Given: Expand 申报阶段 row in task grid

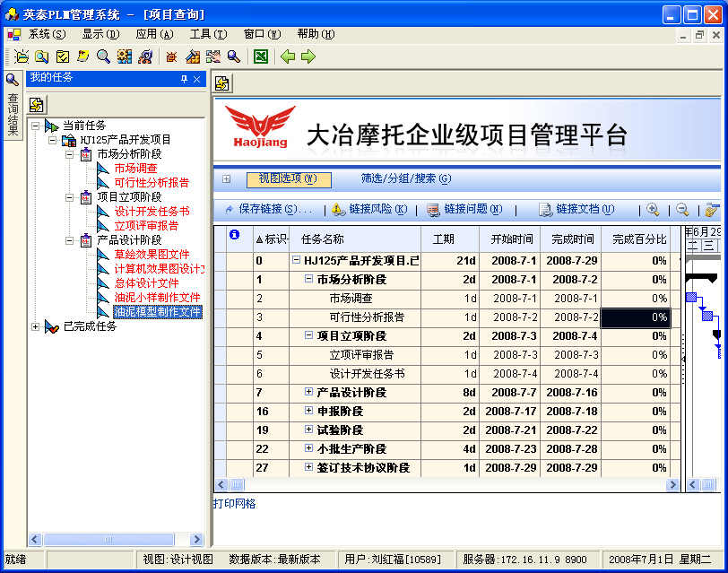Looking at the screenshot, I should [x=308, y=411].
